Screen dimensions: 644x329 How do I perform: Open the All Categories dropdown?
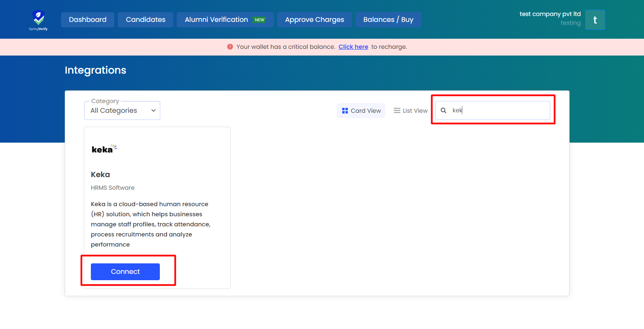118,111
